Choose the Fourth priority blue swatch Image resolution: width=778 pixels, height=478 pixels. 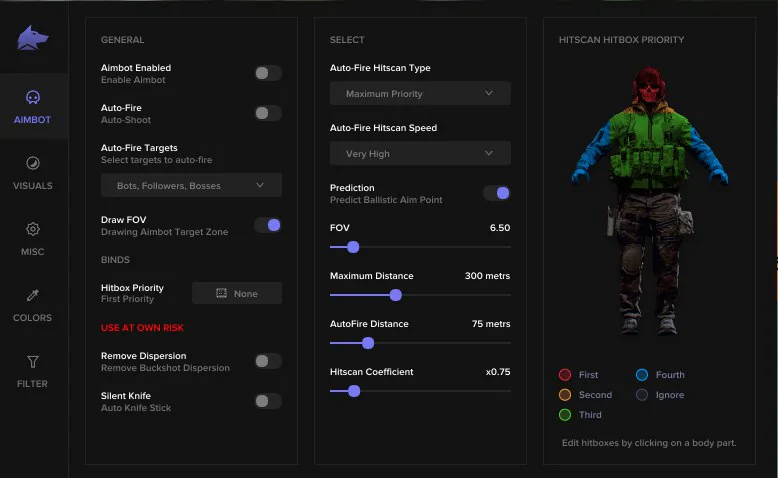point(642,375)
